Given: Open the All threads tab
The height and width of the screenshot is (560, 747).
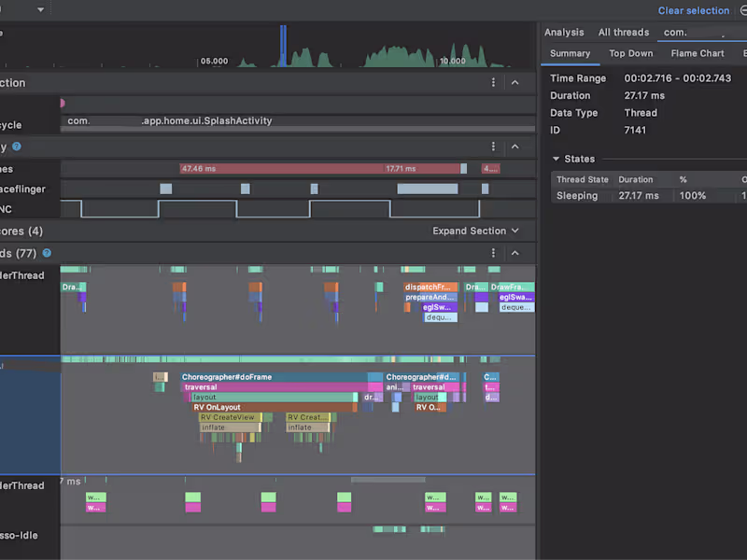Looking at the screenshot, I should point(623,32).
